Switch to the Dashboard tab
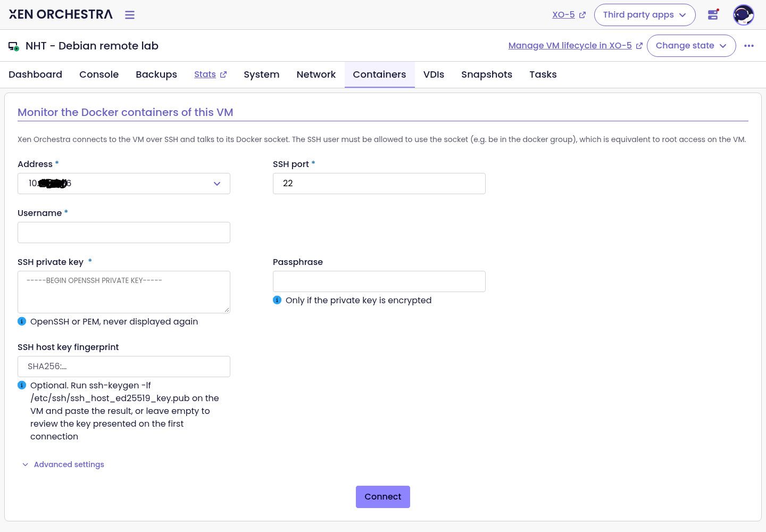The width and height of the screenshot is (766, 532). click(x=35, y=74)
